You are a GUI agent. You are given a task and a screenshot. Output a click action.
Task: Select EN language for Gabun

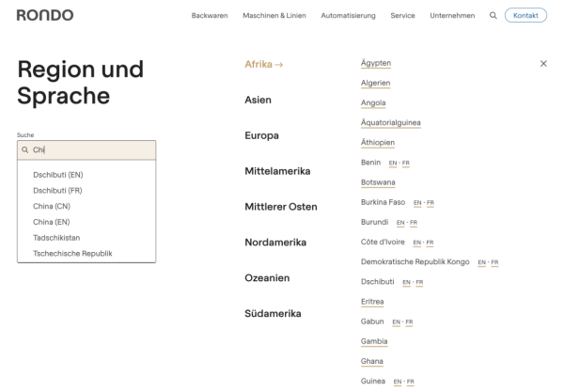click(397, 322)
